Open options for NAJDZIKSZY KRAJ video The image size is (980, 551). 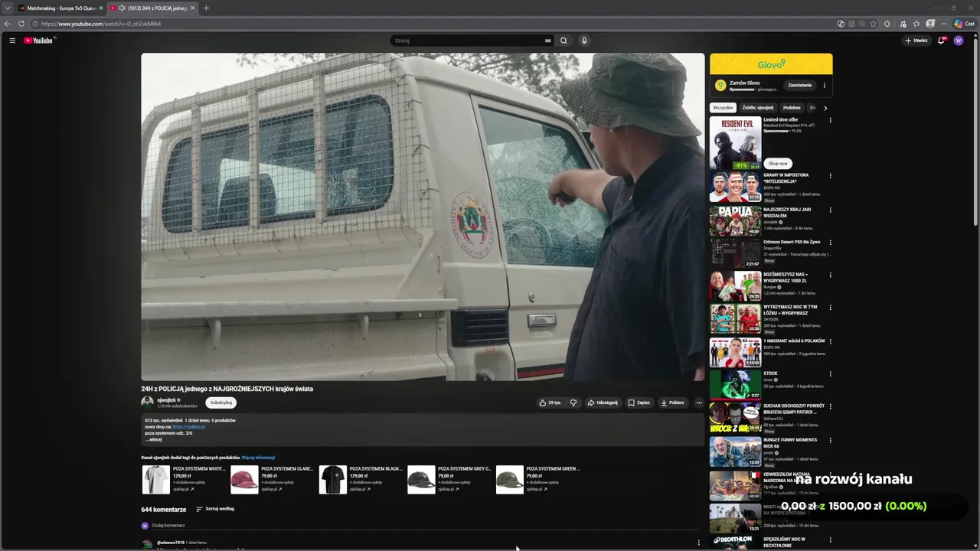tap(830, 210)
